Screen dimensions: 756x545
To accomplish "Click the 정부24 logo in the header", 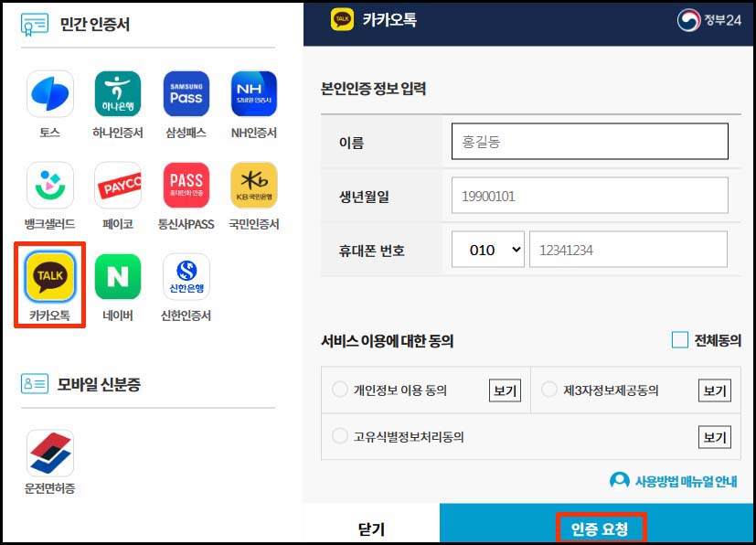I will [708, 20].
